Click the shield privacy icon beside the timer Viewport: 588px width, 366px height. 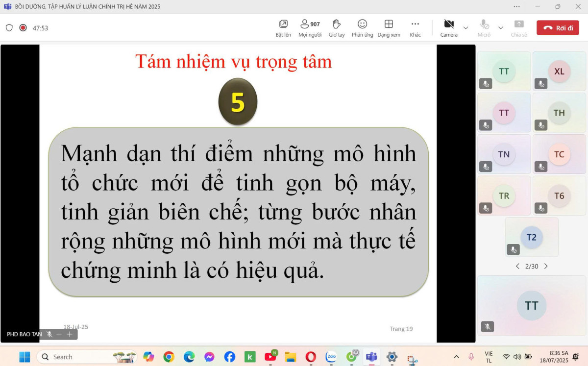tap(9, 28)
